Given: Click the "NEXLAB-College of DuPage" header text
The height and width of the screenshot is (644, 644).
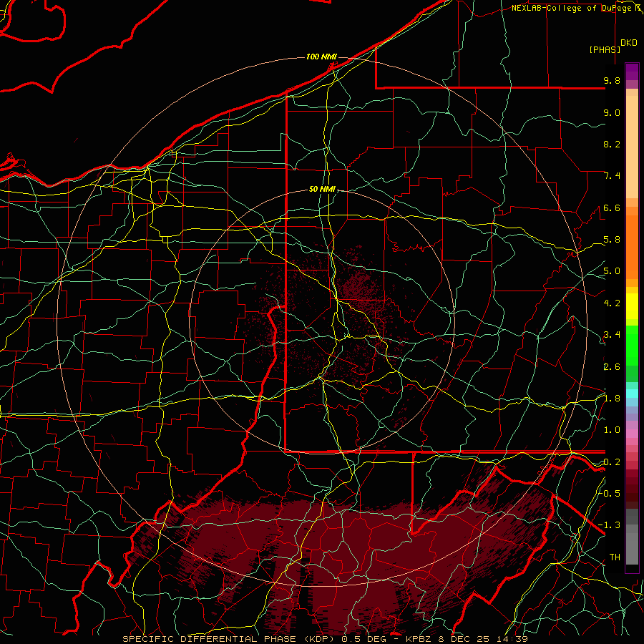Looking at the screenshot, I should [572, 8].
